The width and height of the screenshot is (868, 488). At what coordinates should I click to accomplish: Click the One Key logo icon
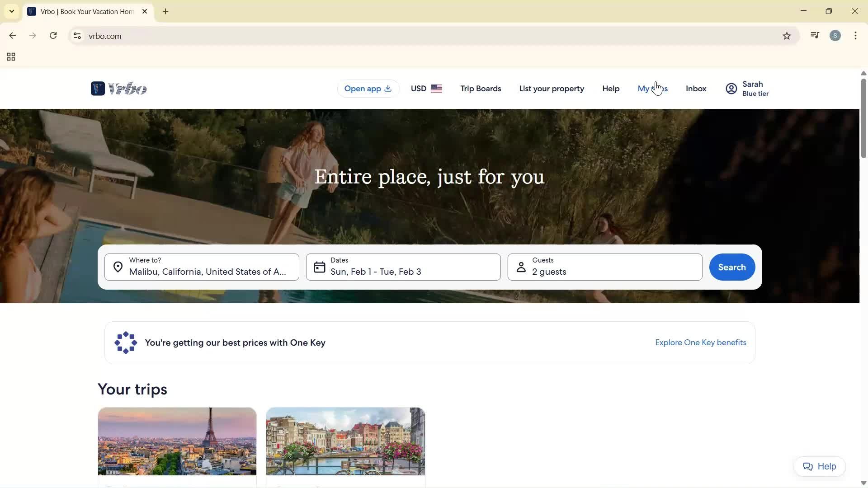[x=125, y=343]
